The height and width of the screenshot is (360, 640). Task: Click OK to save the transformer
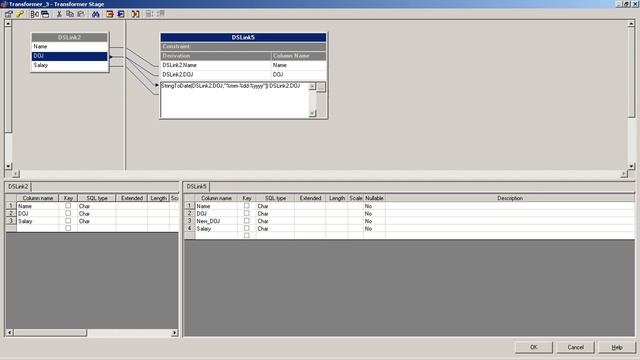(534, 347)
